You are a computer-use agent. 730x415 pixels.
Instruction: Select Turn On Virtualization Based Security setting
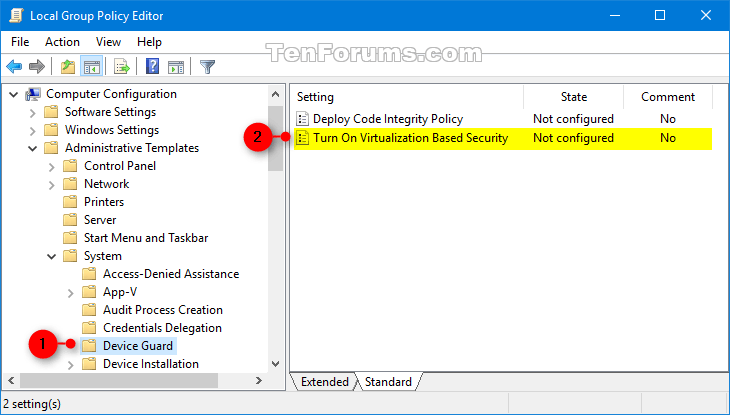(x=503, y=138)
